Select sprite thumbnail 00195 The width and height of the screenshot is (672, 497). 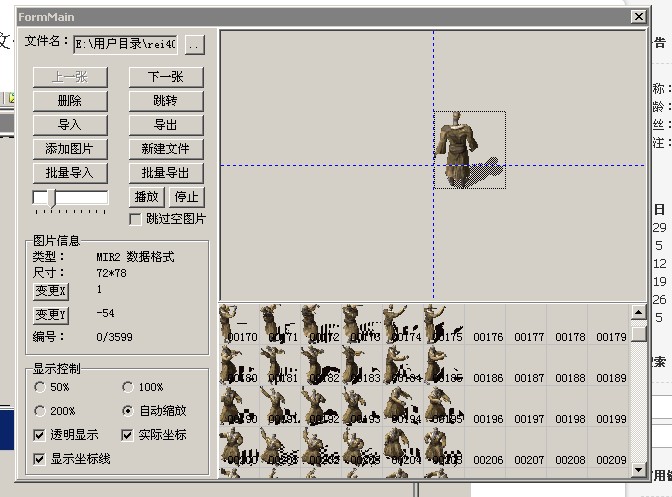point(444,406)
